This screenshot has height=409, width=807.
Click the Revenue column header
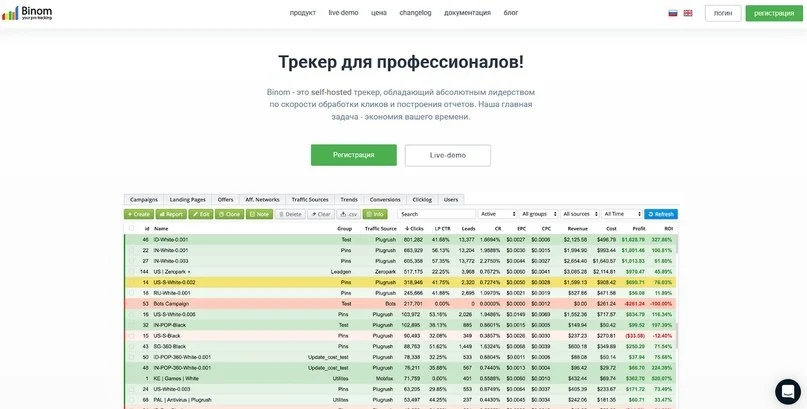(577, 228)
